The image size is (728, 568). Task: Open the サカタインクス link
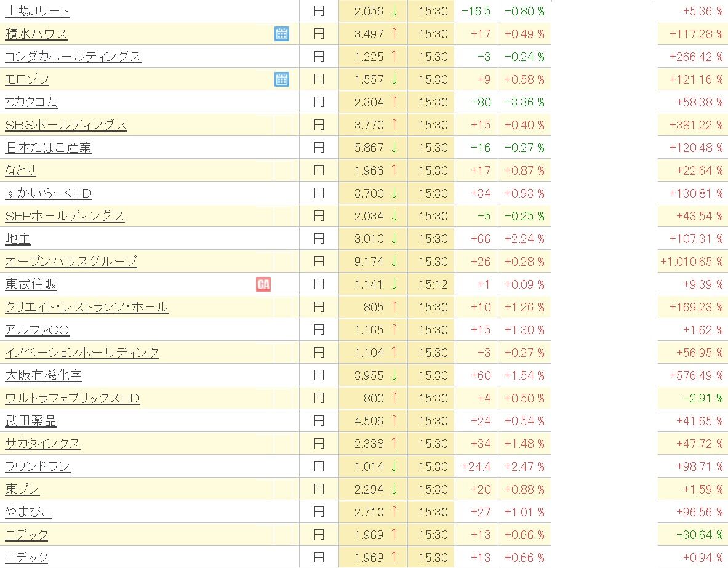click(42, 444)
